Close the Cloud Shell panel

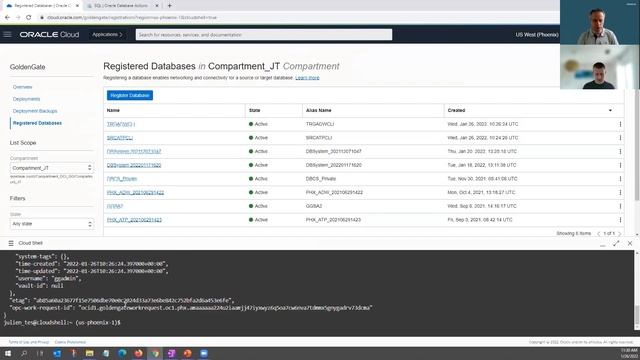[x=630, y=243]
